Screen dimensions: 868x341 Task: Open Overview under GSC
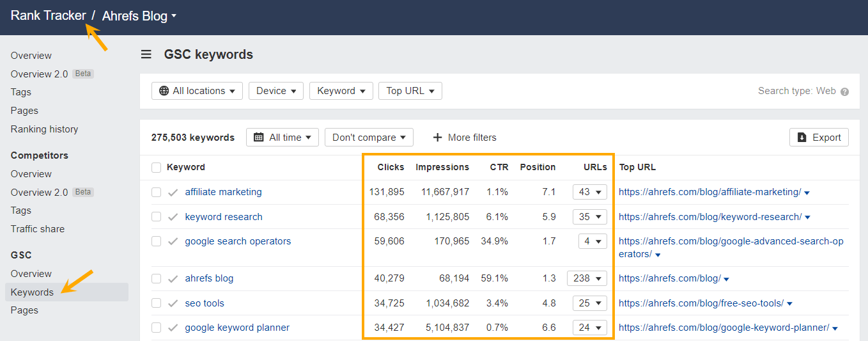(31, 274)
